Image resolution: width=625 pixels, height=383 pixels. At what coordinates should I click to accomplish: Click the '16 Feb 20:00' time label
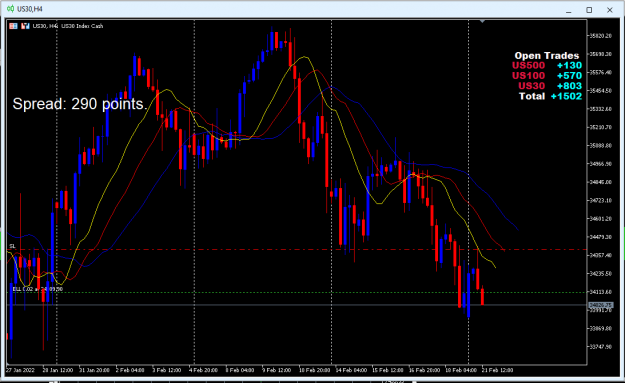[x=424, y=370]
